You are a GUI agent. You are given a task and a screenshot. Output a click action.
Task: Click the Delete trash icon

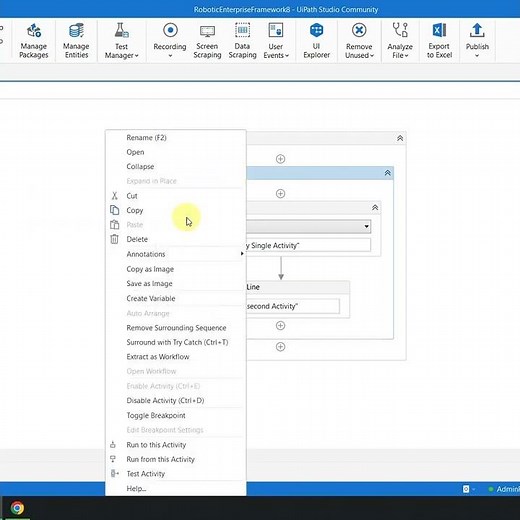click(x=114, y=239)
